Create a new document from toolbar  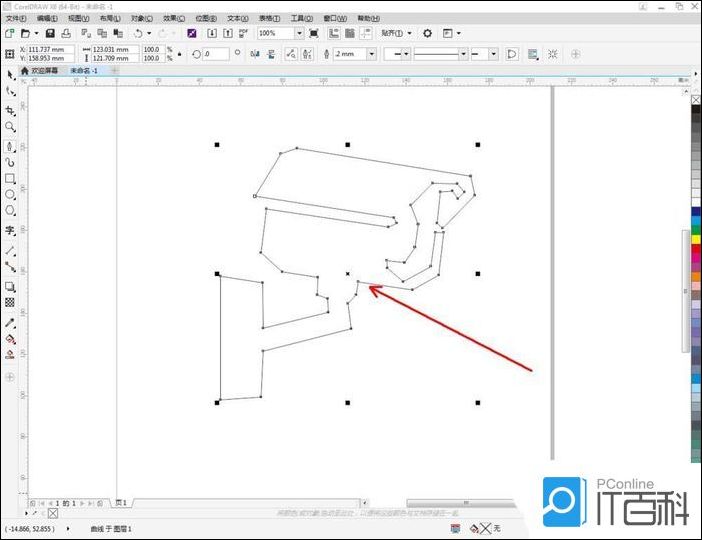(9, 33)
